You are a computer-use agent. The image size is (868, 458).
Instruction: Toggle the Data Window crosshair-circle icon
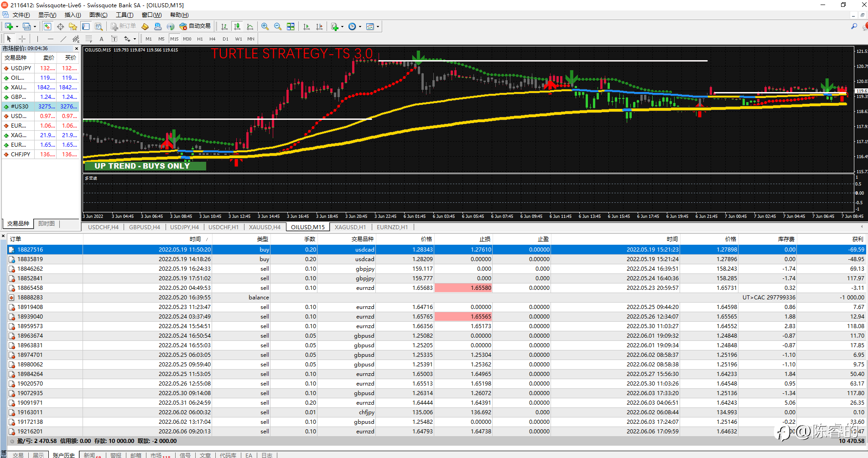pos(60,26)
